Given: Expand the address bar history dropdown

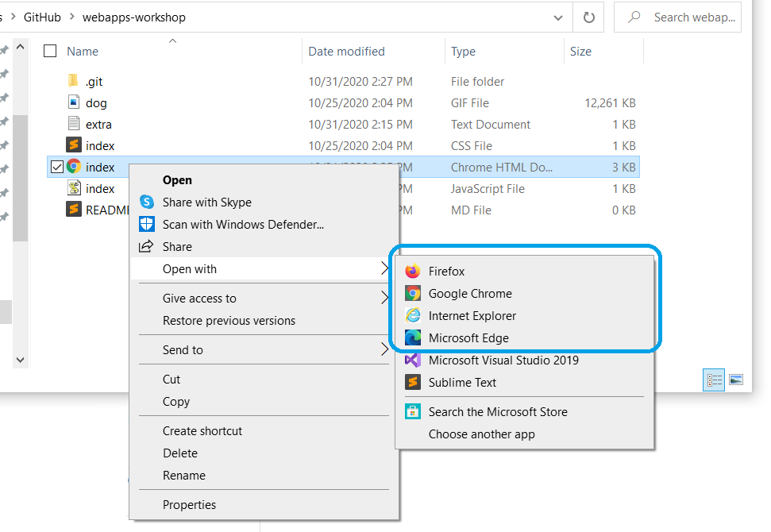Looking at the screenshot, I should click(x=561, y=17).
